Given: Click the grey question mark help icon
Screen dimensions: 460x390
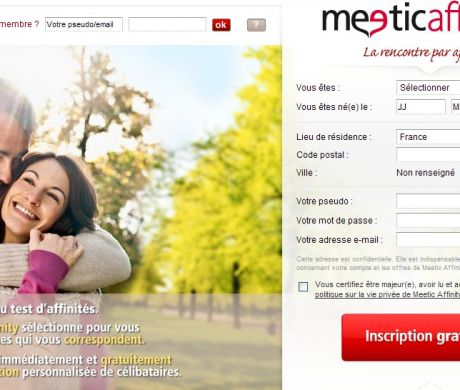Looking at the screenshot, I should [x=256, y=25].
